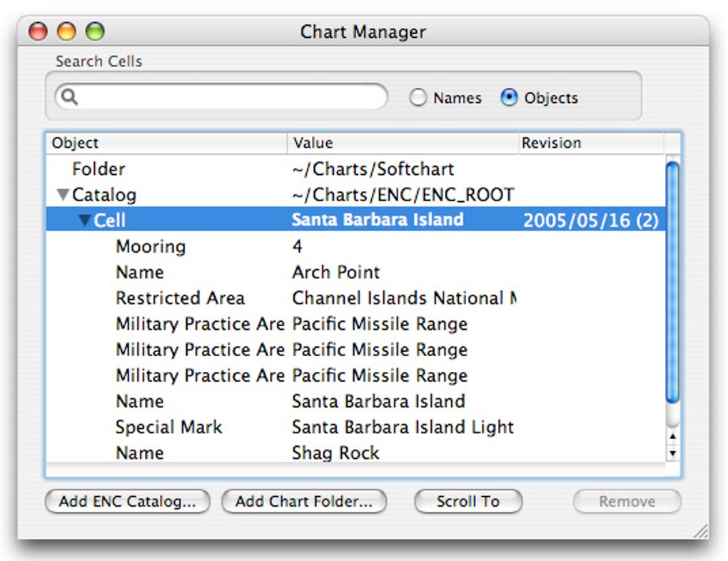
Task: Select the Objects radio button
Action: pos(509,98)
